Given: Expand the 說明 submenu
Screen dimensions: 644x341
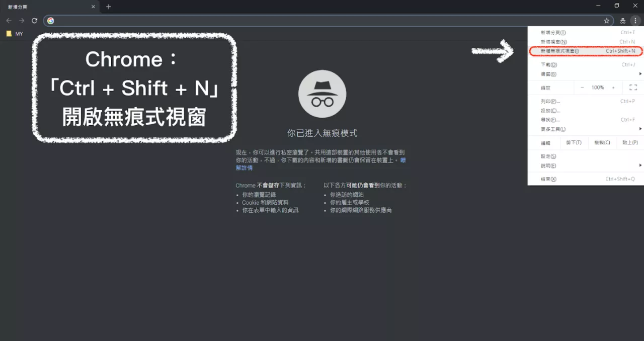Looking at the screenshot, I should pyautogui.click(x=547, y=165).
